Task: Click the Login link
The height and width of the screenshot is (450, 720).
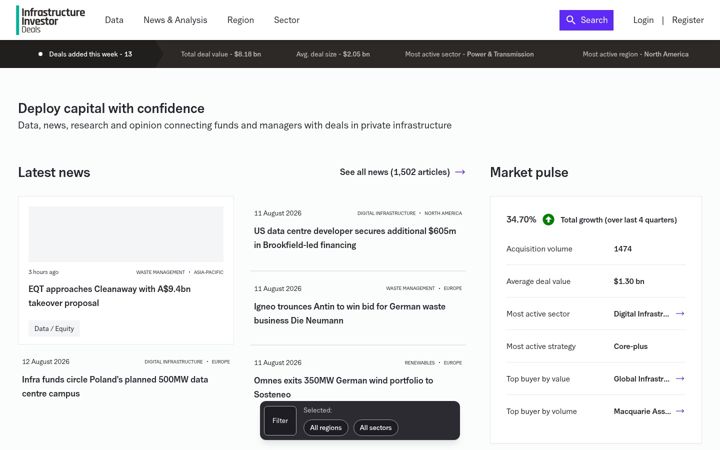Action: pos(643,20)
